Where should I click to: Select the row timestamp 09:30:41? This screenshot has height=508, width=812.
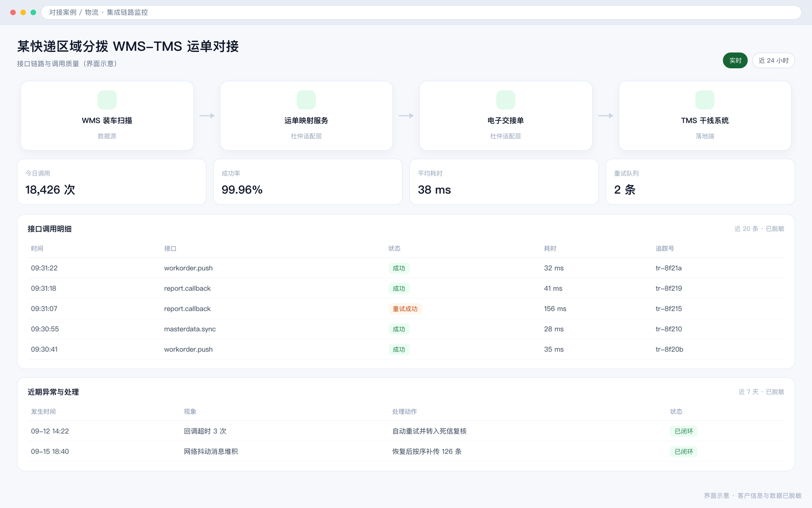(x=45, y=349)
